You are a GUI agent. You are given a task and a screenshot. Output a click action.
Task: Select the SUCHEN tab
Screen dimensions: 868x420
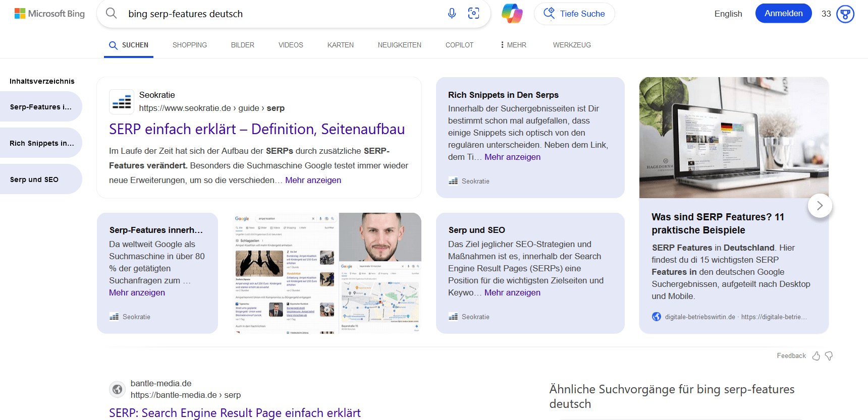pos(129,45)
